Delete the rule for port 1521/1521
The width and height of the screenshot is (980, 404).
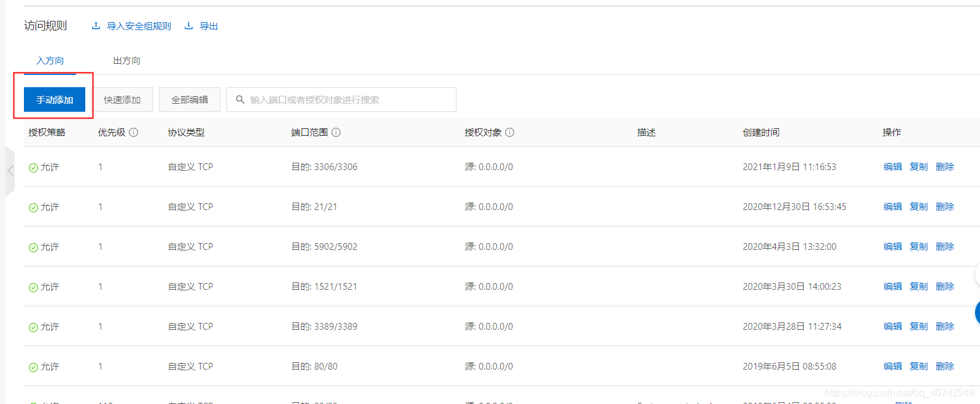click(945, 286)
